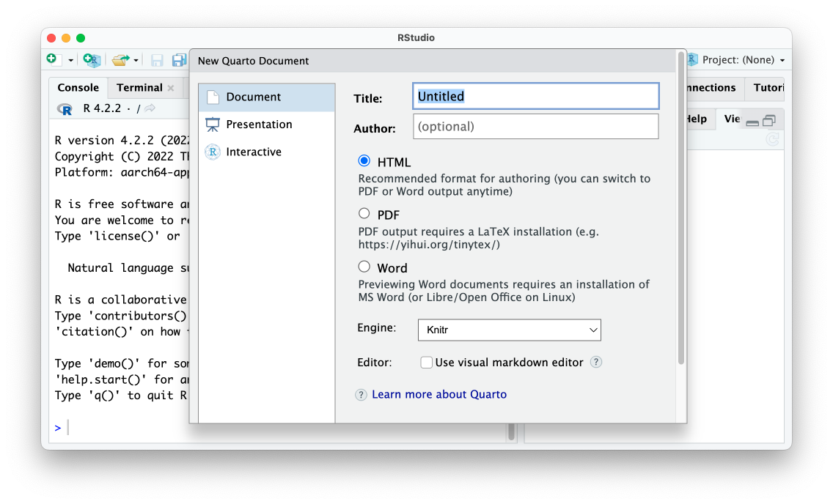
Task: Open the Engine dropdown showing Knitr
Action: (509, 330)
